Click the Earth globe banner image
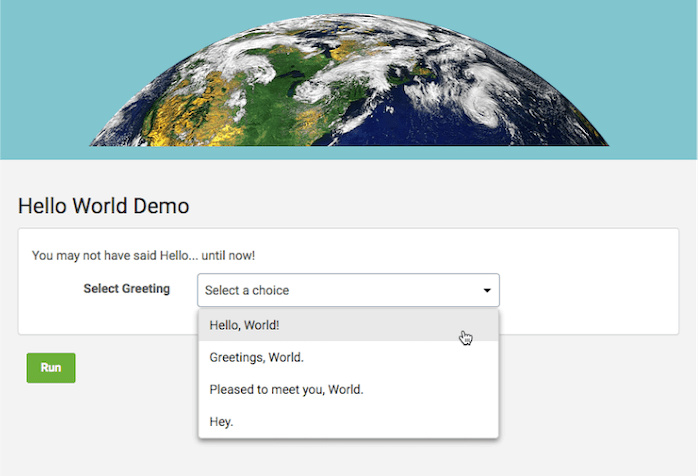The image size is (700, 476). 349,79
